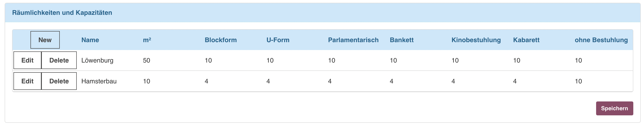Edit the Hamsterbau room row
The height and width of the screenshot is (126, 644).
point(27,81)
